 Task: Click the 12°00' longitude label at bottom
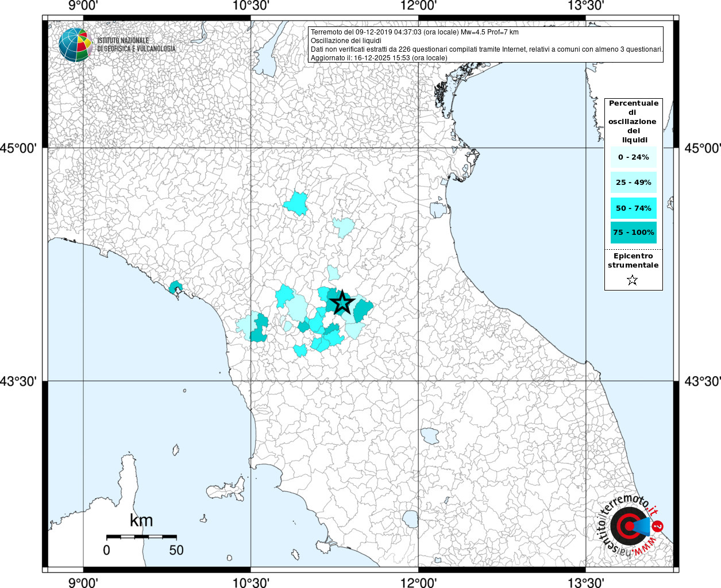click(418, 582)
